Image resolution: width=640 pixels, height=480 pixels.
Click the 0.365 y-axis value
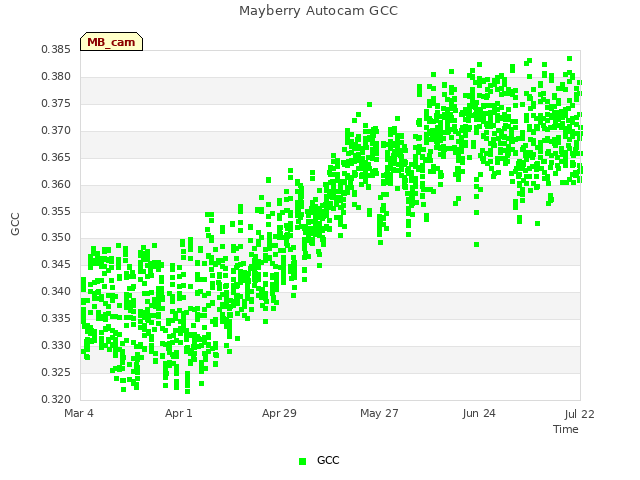(56, 158)
